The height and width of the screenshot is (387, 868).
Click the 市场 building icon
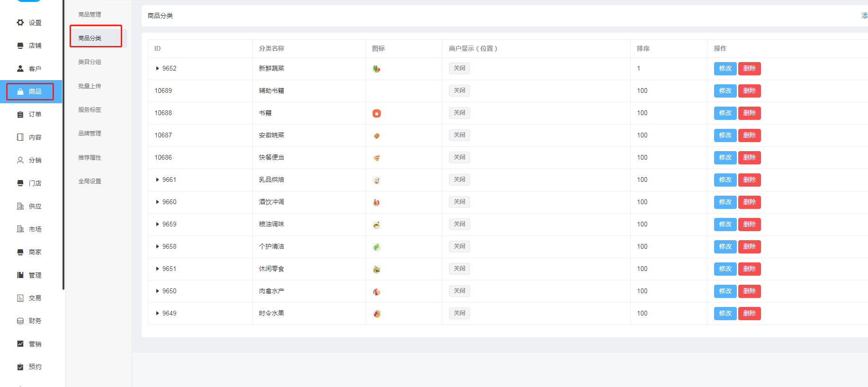coord(20,229)
